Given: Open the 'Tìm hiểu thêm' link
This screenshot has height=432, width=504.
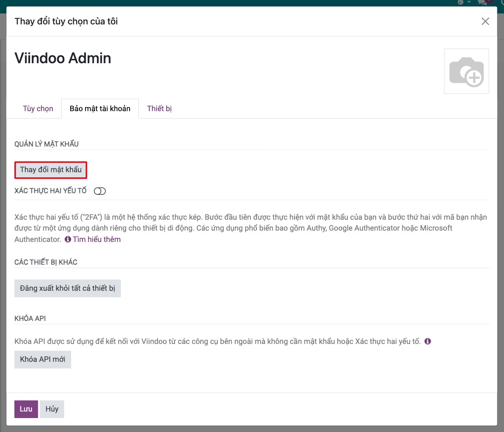Looking at the screenshot, I should coord(97,239).
